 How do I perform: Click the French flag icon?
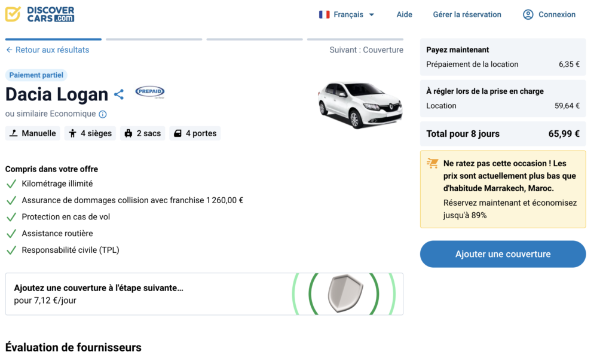coord(325,14)
